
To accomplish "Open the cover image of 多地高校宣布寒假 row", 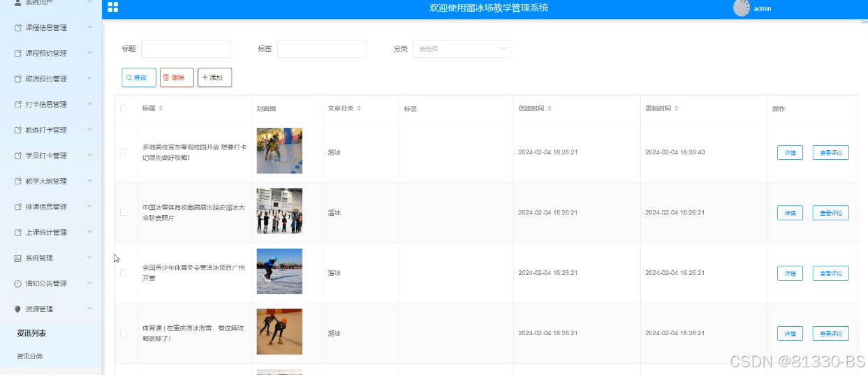I will pos(279,151).
